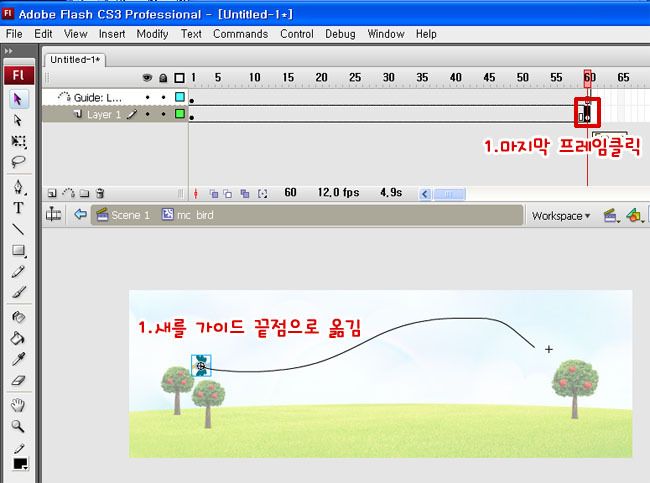Select the Subselection tool

(18, 120)
